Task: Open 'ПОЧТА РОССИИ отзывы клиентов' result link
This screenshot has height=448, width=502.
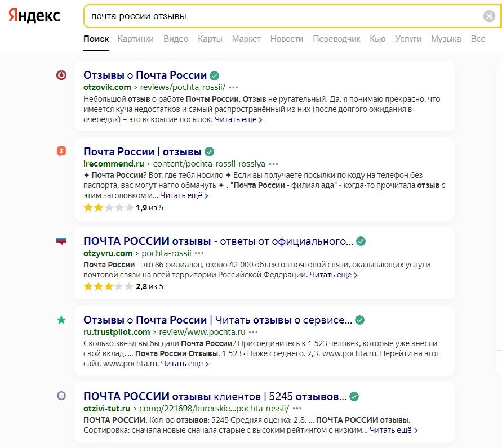Action: click(214, 396)
